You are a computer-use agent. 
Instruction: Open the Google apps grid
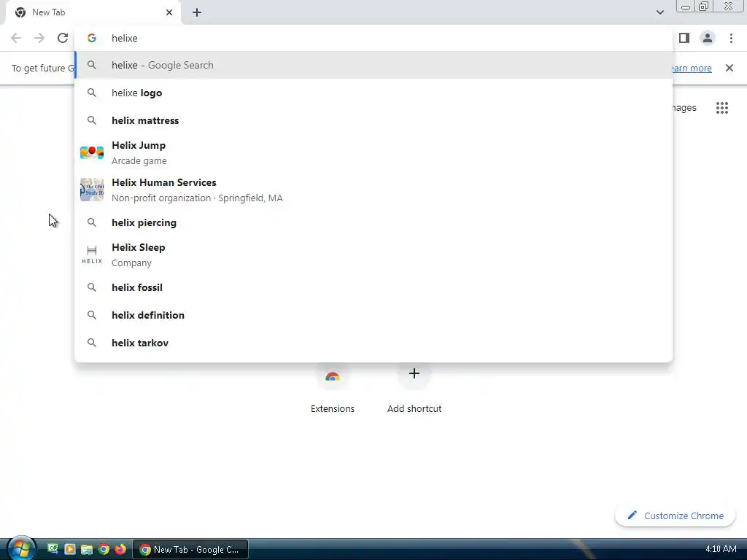pos(721,108)
